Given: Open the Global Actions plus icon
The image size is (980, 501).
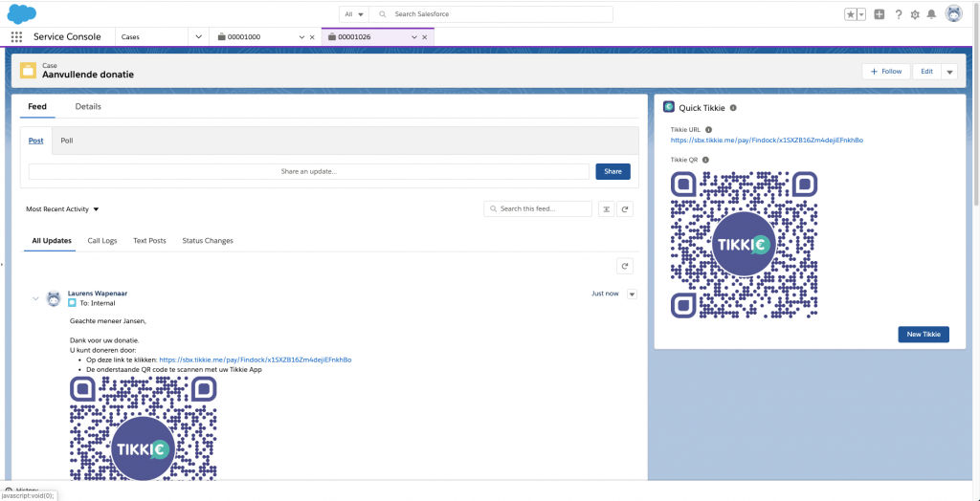Looking at the screenshot, I should pos(880,14).
